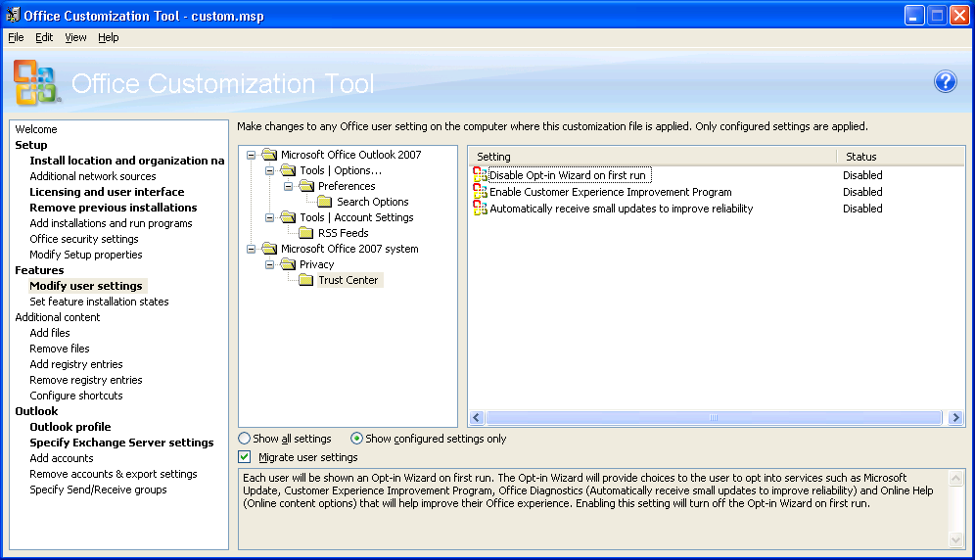This screenshot has width=975, height=560.
Task: Open Set feature installation states
Action: (x=99, y=302)
